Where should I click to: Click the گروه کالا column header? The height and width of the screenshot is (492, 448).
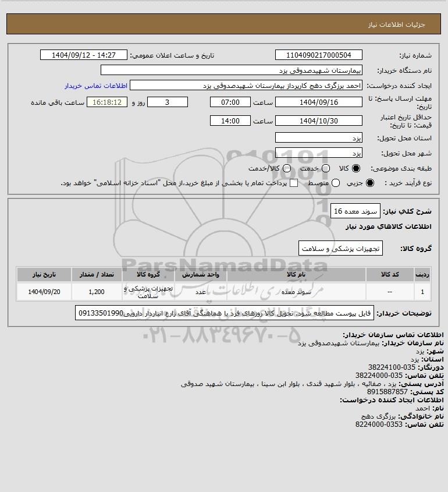coord(148,275)
